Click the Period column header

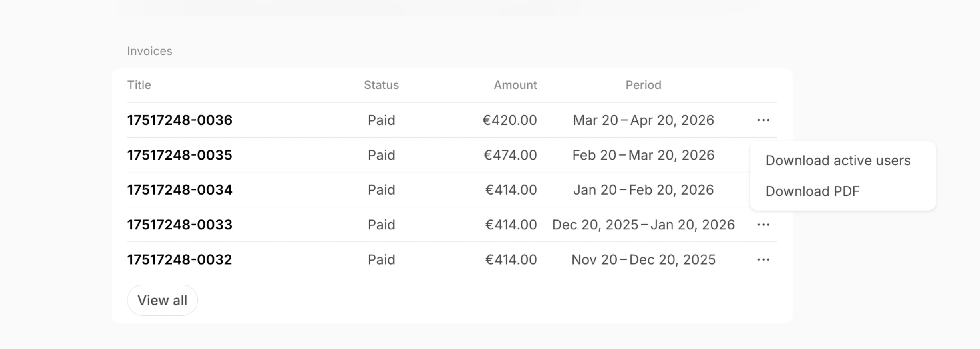click(x=643, y=85)
